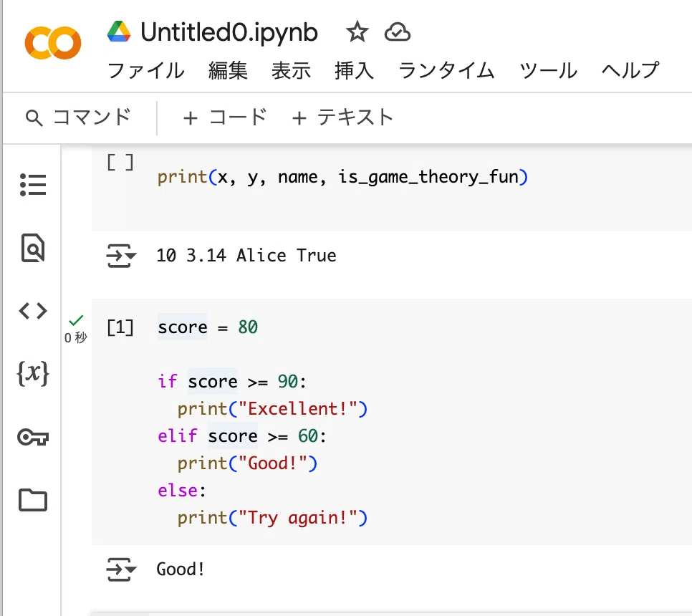Image resolution: width=692 pixels, height=616 pixels.
Task: Run the cell with empty brackets [ ]
Action: [x=120, y=163]
